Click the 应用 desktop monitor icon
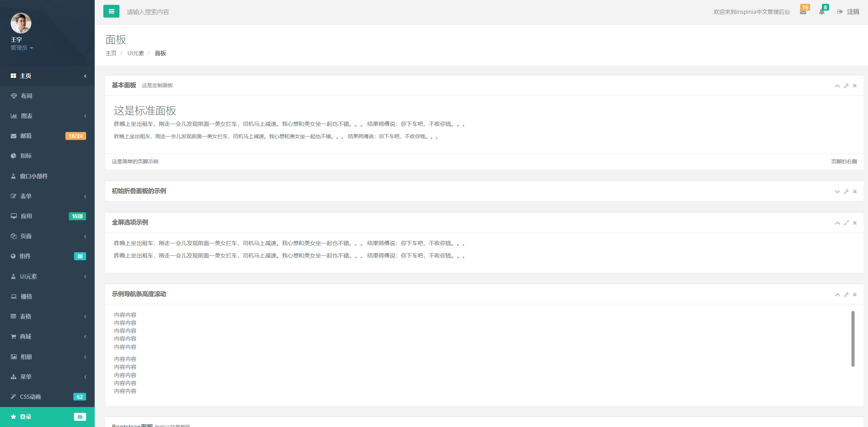The image size is (868, 427). pos(14,216)
